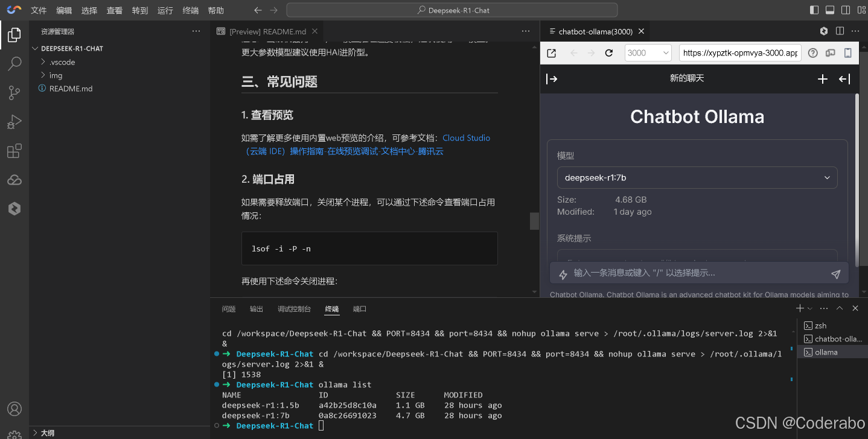Click the Deepseek-R1-Chat command center search

tap(452, 10)
